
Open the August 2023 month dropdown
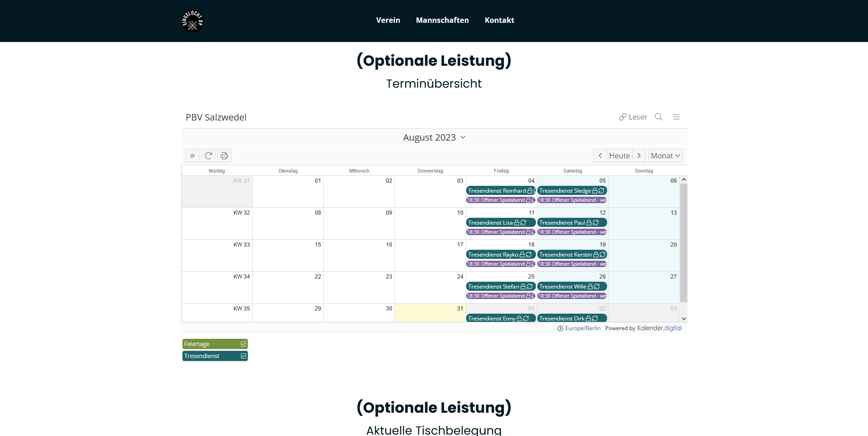434,137
